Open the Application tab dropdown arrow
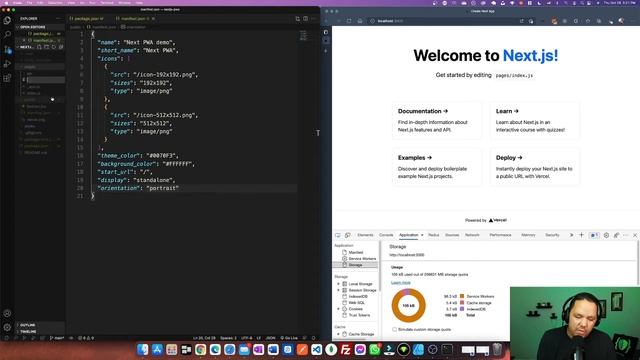The image size is (640, 360). coord(422,235)
